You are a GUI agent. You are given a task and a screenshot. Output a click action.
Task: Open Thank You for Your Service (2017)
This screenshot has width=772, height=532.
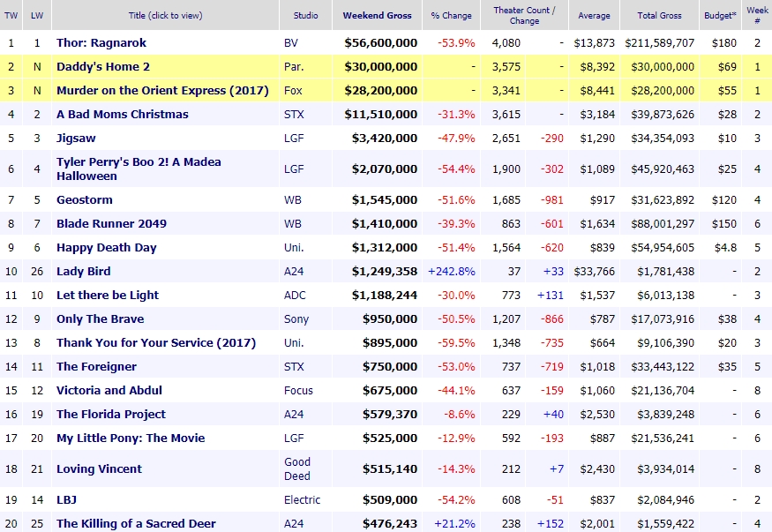coord(156,342)
